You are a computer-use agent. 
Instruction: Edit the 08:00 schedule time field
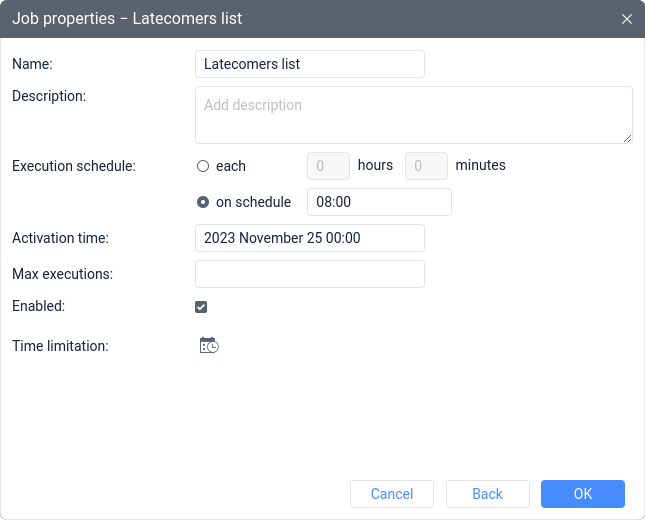[379, 202]
